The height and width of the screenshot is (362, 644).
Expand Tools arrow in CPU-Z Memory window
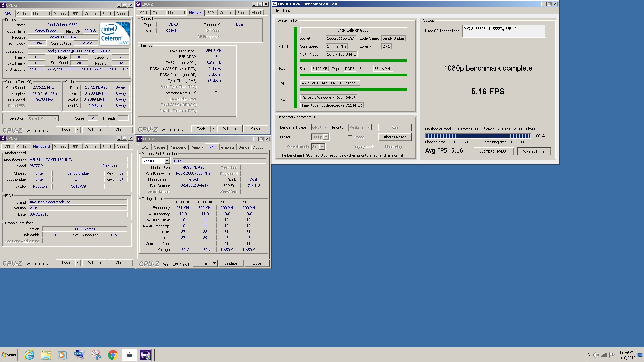(213, 129)
